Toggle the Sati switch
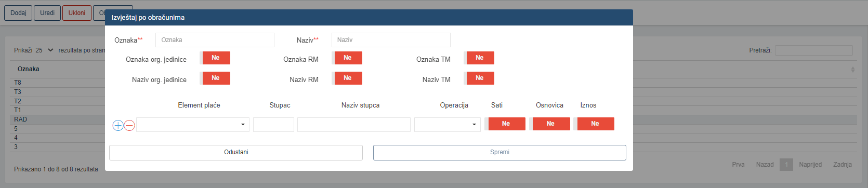This screenshot has height=188, width=868. [x=505, y=124]
